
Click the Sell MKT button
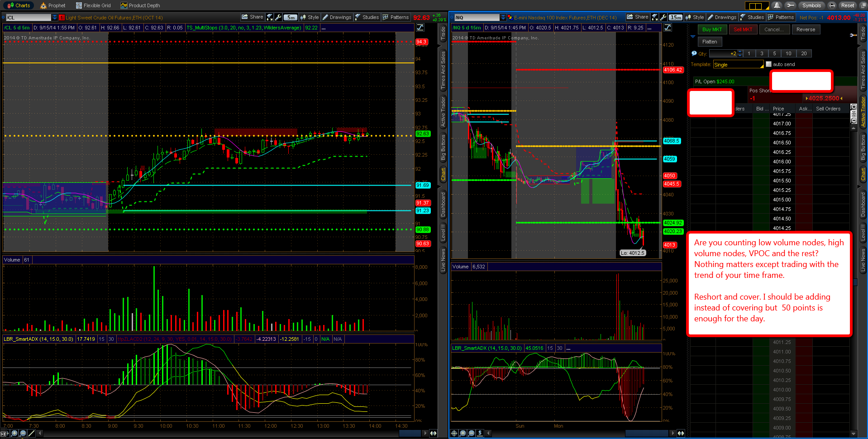[x=743, y=29]
